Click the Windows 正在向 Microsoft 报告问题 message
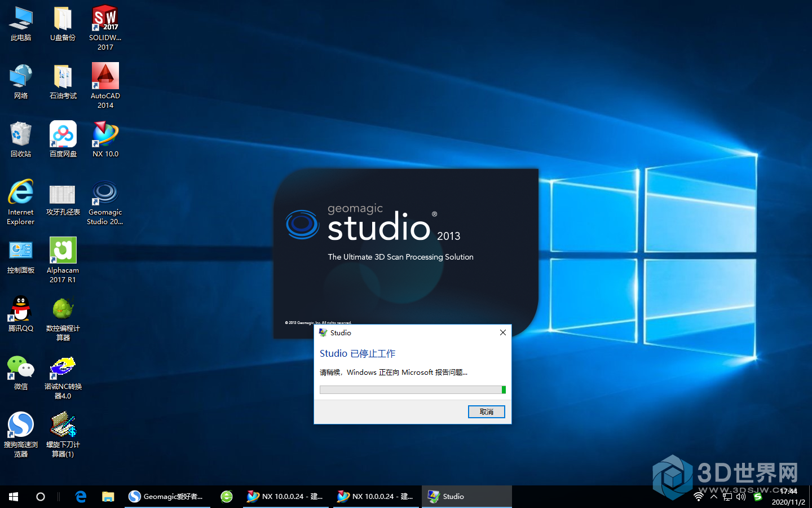This screenshot has height=508, width=812. pyautogui.click(x=394, y=373)
